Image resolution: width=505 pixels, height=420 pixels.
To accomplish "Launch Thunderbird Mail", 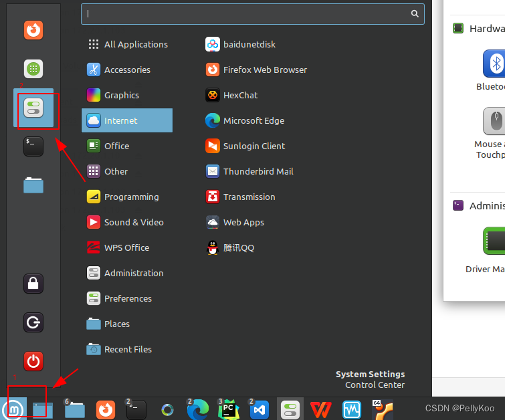I will pos(249,171).
